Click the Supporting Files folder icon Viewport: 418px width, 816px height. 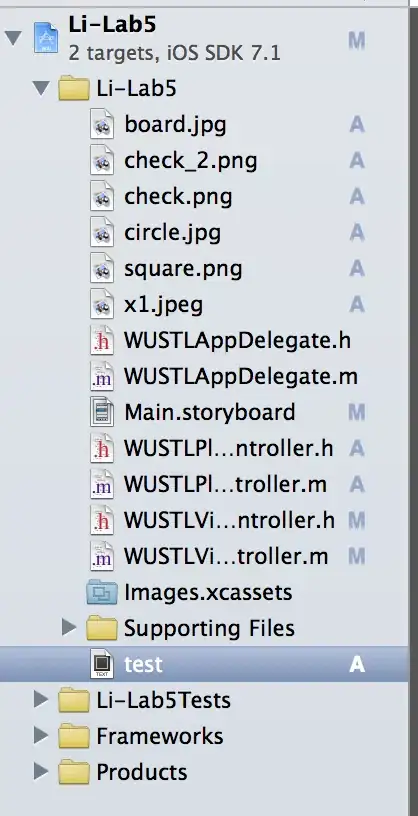[102, 628]
